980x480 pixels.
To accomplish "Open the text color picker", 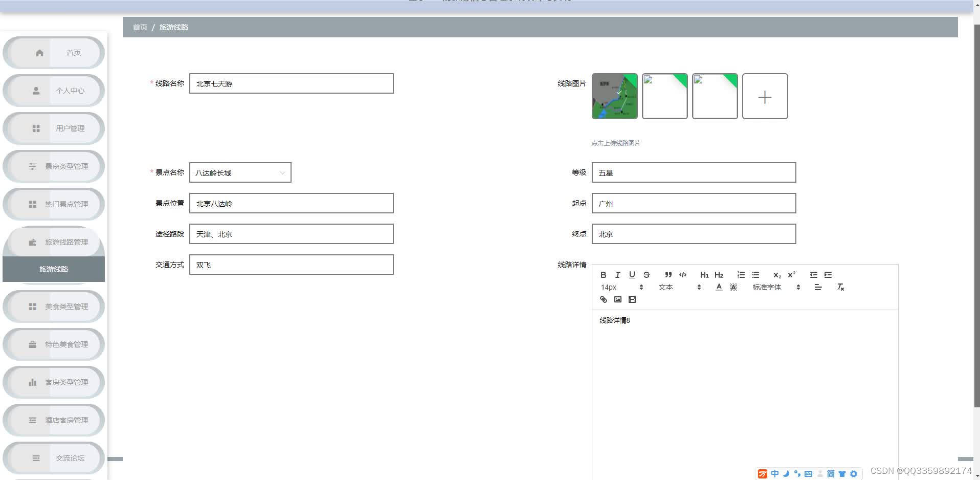I will pyautogui.click(x=719, y=287).
